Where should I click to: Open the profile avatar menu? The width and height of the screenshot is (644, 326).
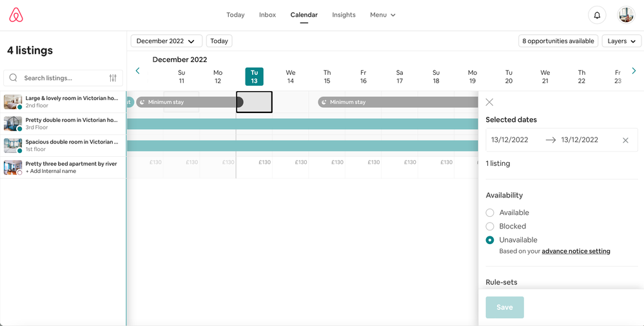[626, 15]
